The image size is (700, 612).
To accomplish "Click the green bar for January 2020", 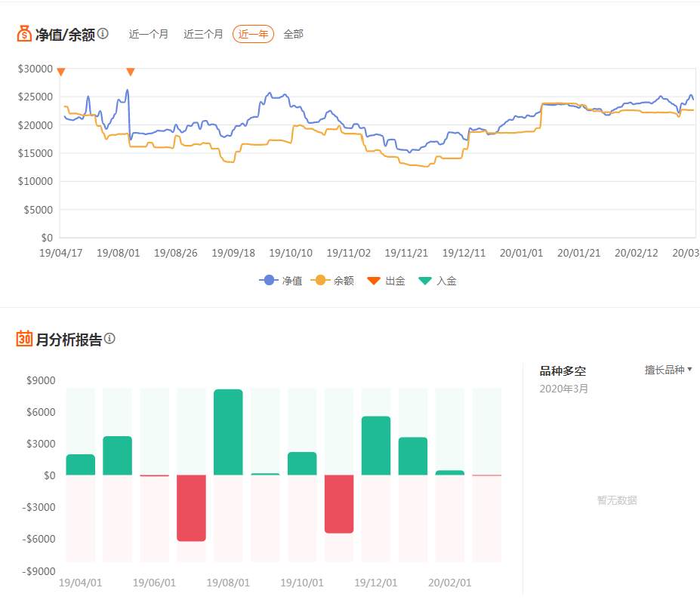I will [x=413, y=457].
